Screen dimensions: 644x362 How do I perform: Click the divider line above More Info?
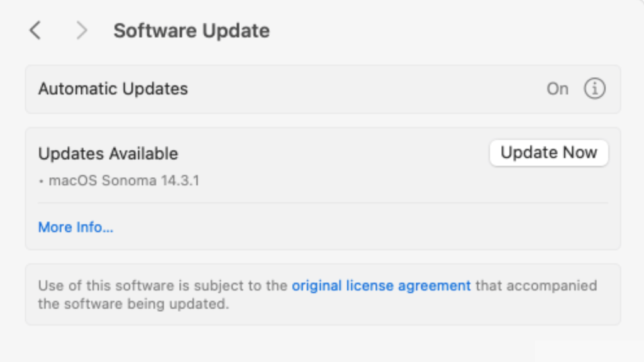pyautogui.click(x=323, y=203)
